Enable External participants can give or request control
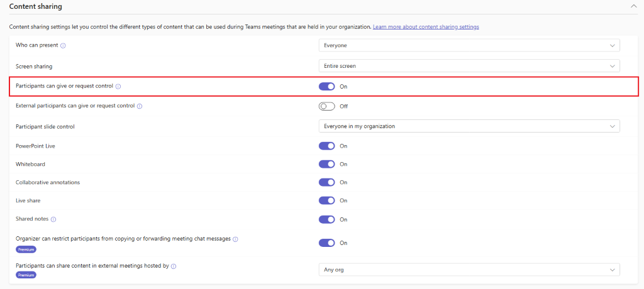 pos(327,106)
